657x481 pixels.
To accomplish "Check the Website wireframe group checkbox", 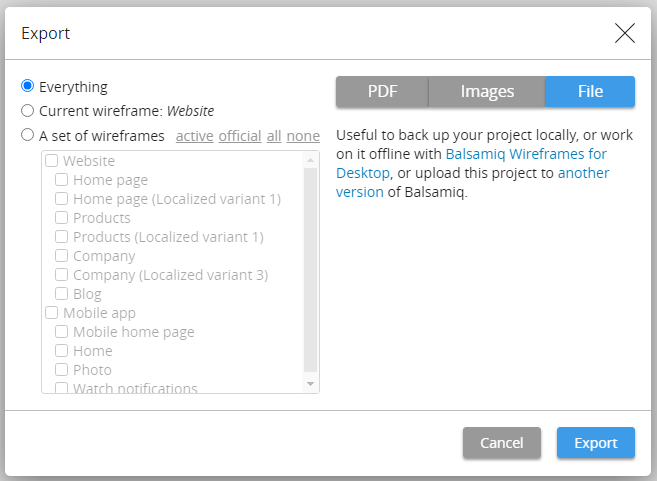I will coord(52,161).
